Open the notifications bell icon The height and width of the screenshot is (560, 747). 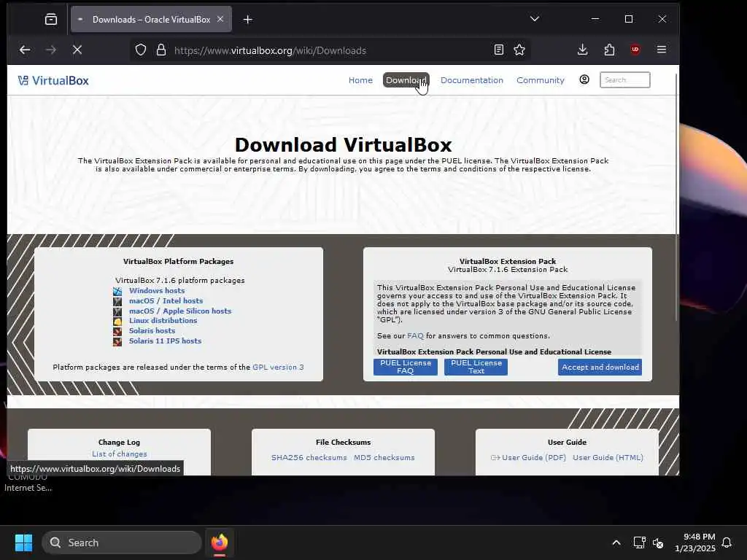click(727, 542)
